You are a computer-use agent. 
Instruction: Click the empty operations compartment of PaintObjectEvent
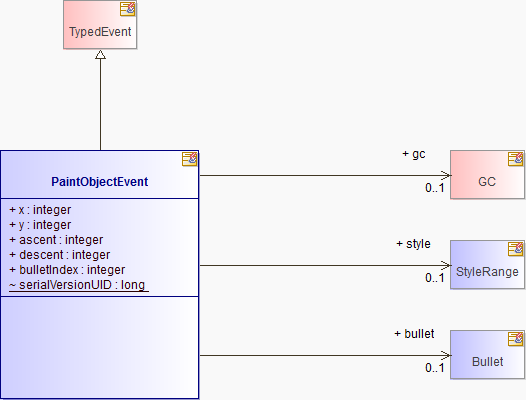100,347
